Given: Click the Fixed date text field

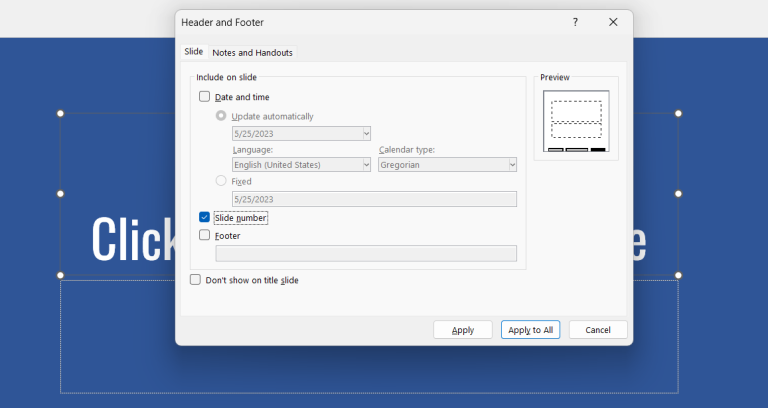Looking at the screenshot, I should [373, 199].
